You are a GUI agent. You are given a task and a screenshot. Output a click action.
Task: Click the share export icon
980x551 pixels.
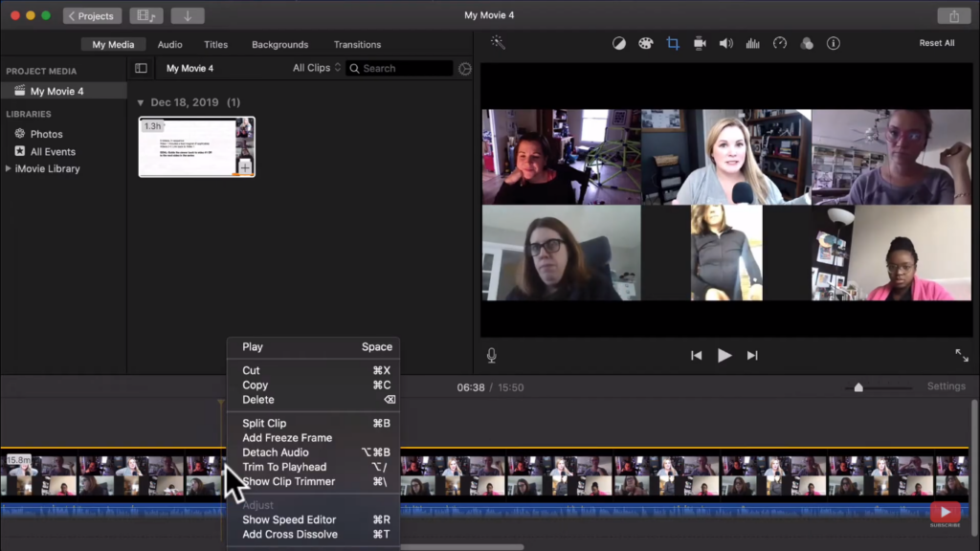click(954, 15)
